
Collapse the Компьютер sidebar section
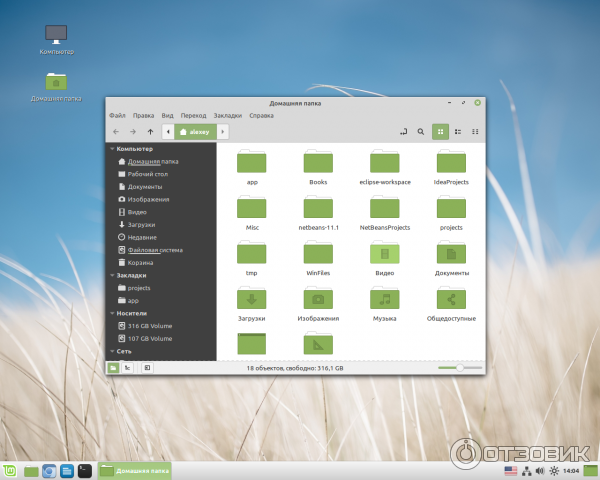click(x=111, y=148)
